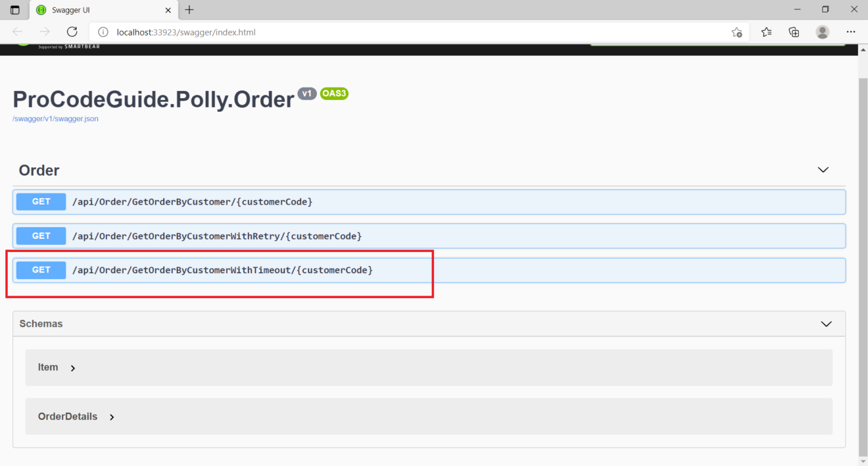Collapse the Order section chevron
This screenshot has height=466, width=868.
[823, 170]
